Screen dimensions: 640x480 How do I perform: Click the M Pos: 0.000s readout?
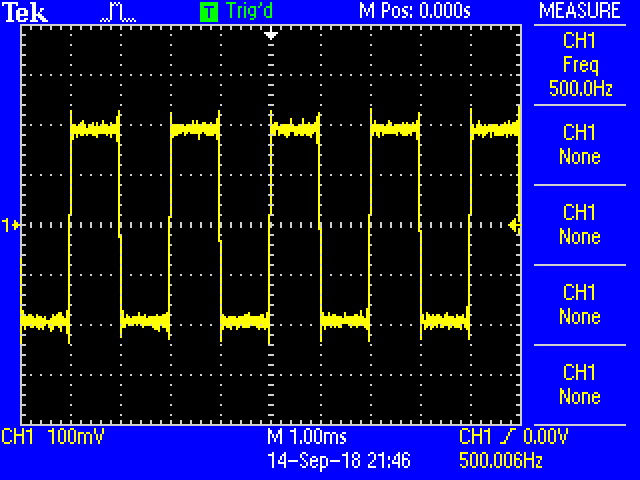pos(414,11)
